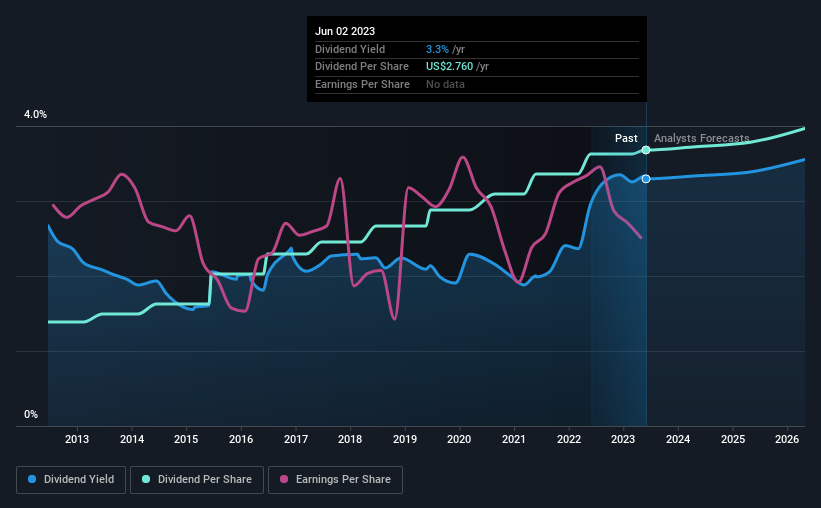Click the Earnings Per Share label in tooltip
The image size is (821, 508).
point(362,84)
